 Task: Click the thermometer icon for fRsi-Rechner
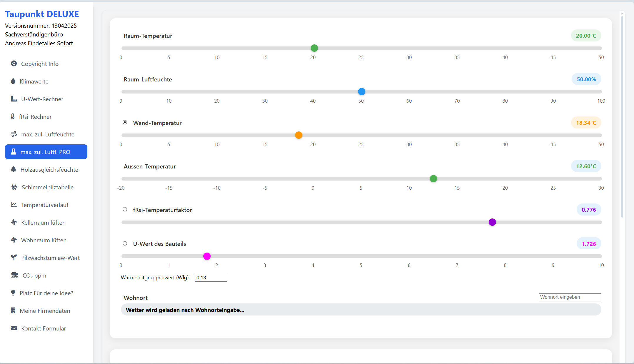tap(13, 116)
